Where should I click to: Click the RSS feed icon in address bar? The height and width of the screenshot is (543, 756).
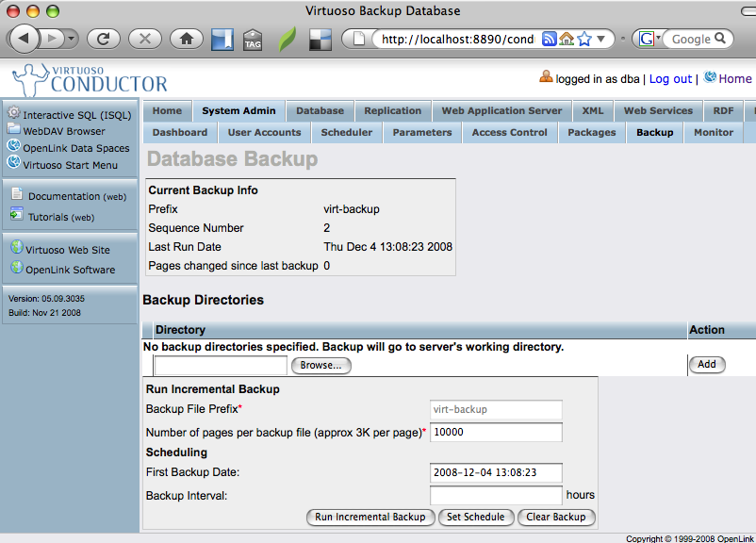[550, 39]
